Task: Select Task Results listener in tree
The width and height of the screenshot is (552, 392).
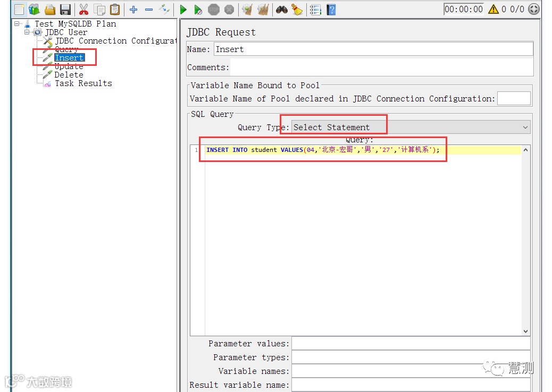Action: [83, 83]
